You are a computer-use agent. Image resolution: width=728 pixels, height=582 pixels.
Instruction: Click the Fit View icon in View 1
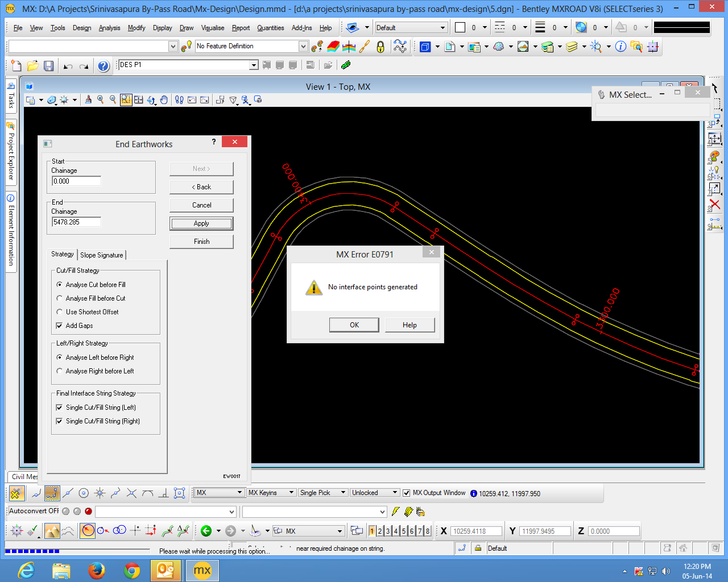[x=139, y=100]
